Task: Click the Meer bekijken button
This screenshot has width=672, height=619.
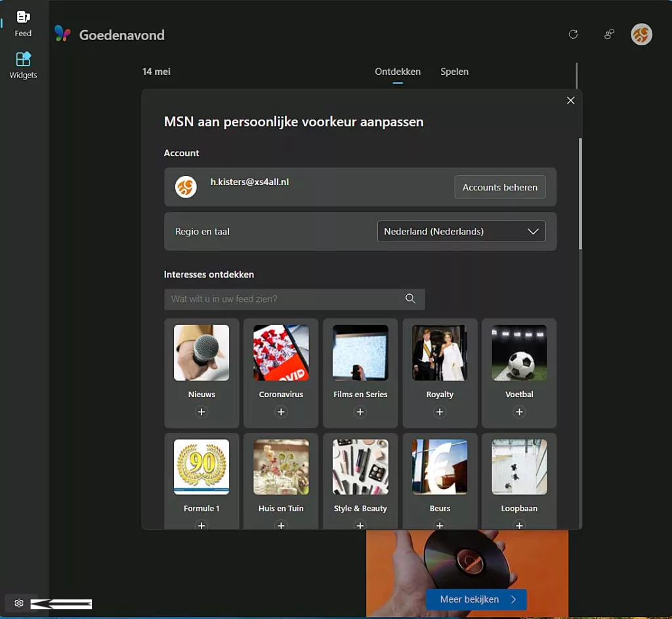Action: (x=476, y=599)
